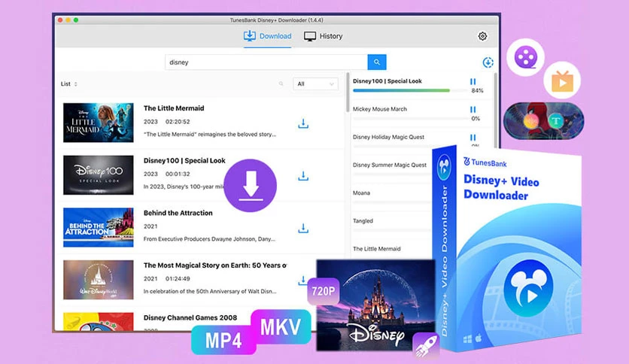Viewport: 629px width, 364px height.
Task: Download Disney100 Special Look via its arrow icon
Action: (303, 176)
